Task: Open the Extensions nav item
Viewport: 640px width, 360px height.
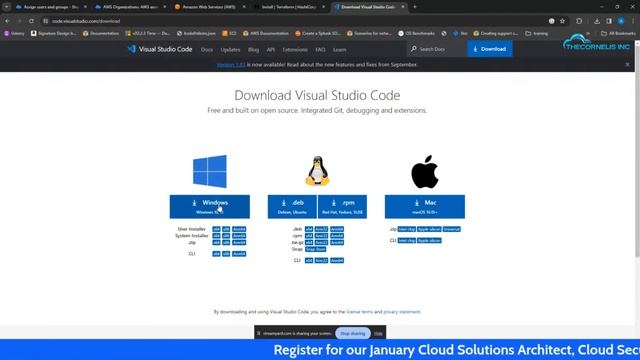Action: (x=295, y=49)
